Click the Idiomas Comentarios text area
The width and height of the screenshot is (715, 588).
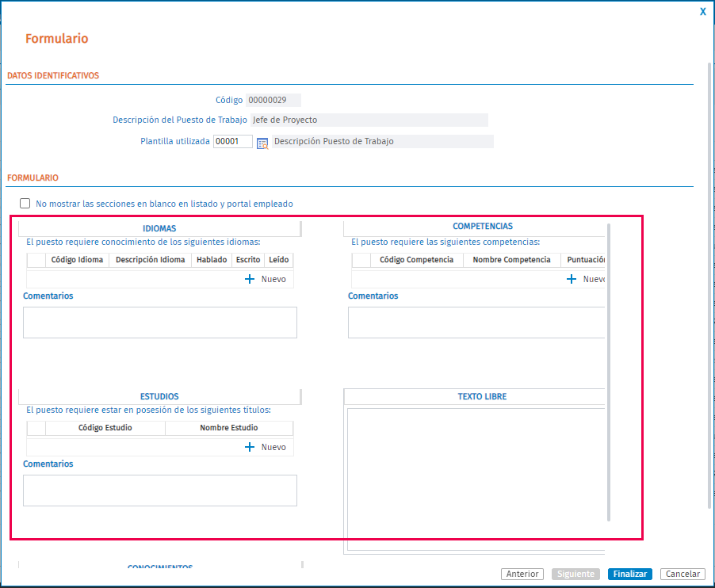pos(160,323)
